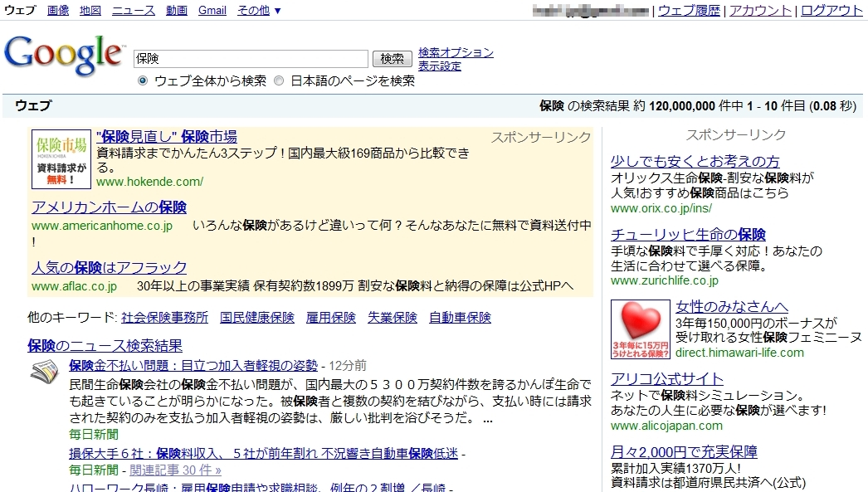868x492 pixels.
Task: Click the www.alicojapan.com URL text
Action: point(666,426)
